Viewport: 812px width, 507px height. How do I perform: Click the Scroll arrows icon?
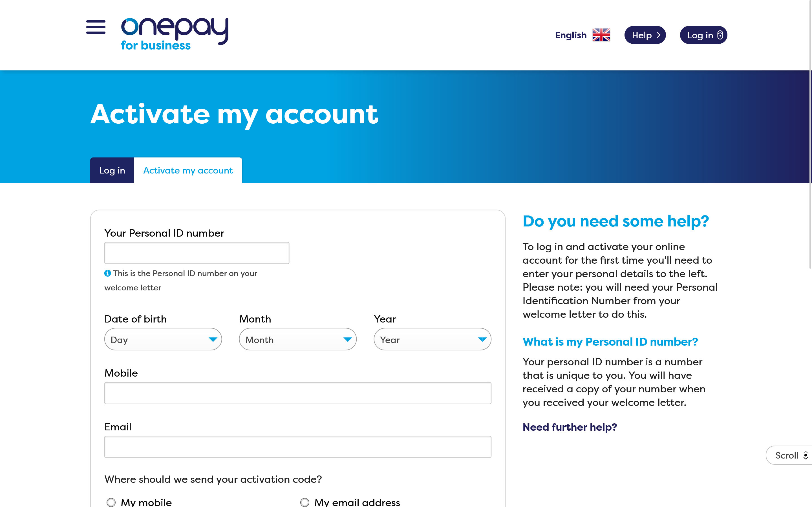[x=805, y=455]
